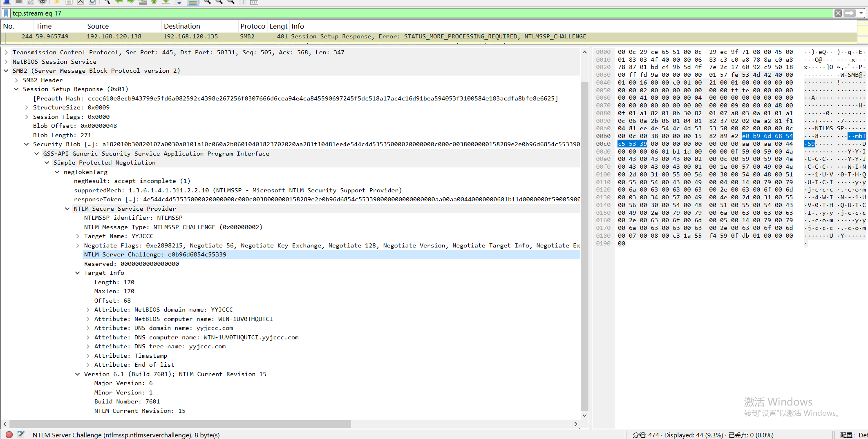Click the display filter bookmark icon
The height and width of the screenshot is (439, 868).
click(x=6, y=13)
